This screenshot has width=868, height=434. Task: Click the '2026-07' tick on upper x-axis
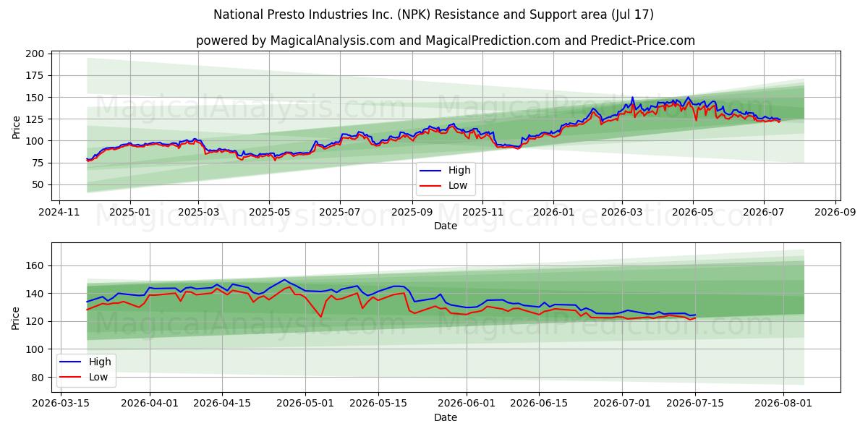tap(764, 213)
